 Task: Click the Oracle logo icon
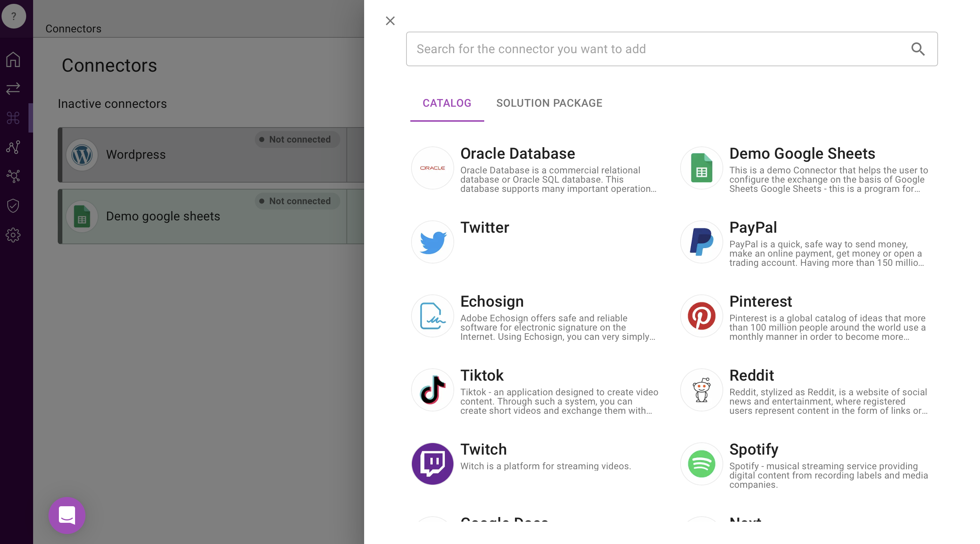(x=433, y=168)
